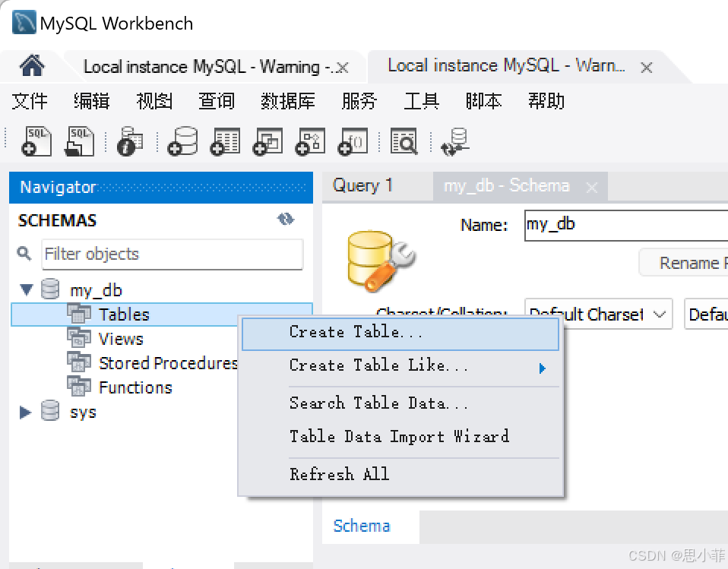The width and height of the screenshot is (728, 569).
Task: Click the magnifier icon beside Filter objects
Action: pos(24,254)
